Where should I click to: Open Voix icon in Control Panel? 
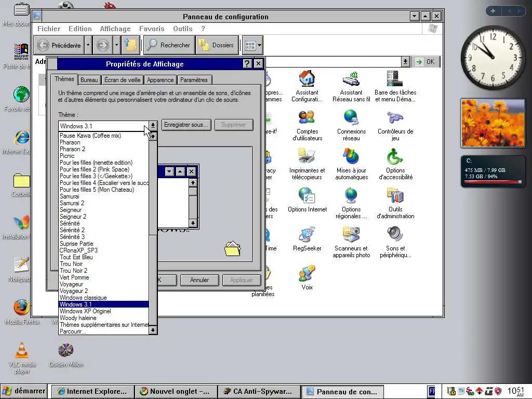click(307, 277)
